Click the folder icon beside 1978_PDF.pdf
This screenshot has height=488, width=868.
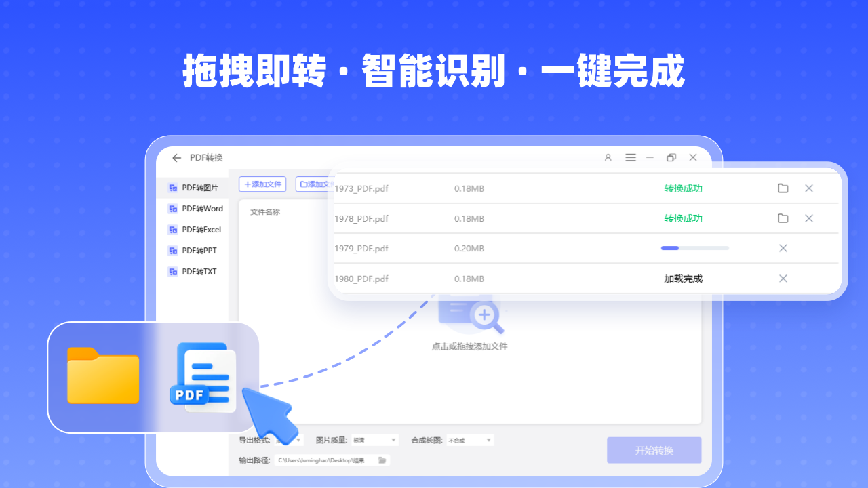pos(783,218)
